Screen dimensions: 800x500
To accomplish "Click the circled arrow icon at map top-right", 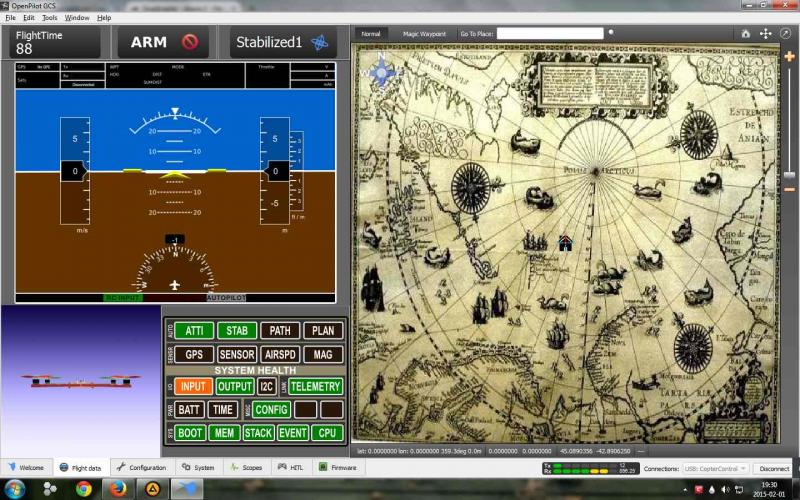I will tap(788, 33).
